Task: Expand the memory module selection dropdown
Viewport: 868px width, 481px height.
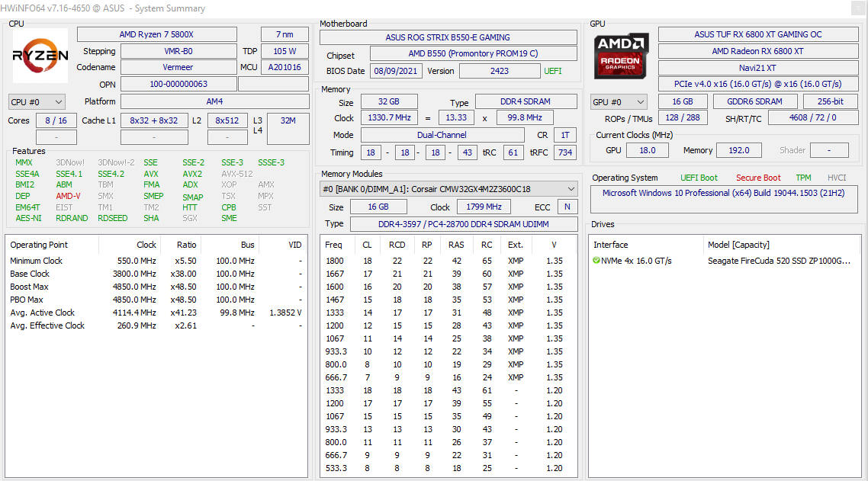Action: coord(449,189)
